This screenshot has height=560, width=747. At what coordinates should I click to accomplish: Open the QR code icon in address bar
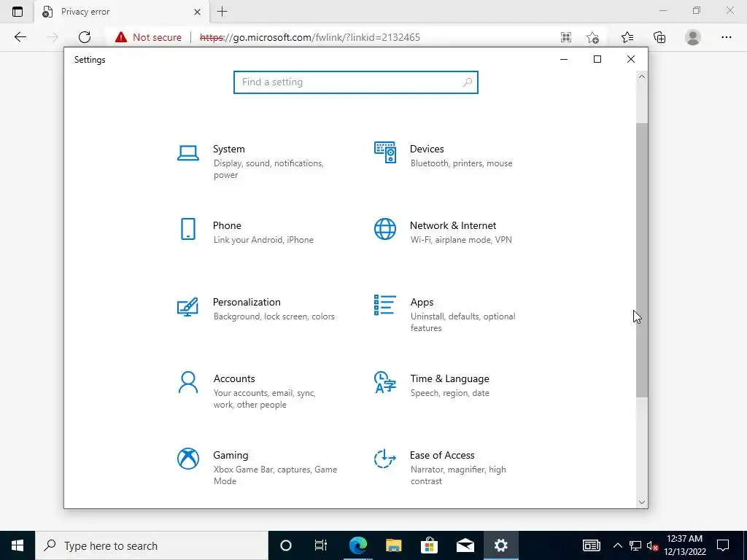(566, 37)
